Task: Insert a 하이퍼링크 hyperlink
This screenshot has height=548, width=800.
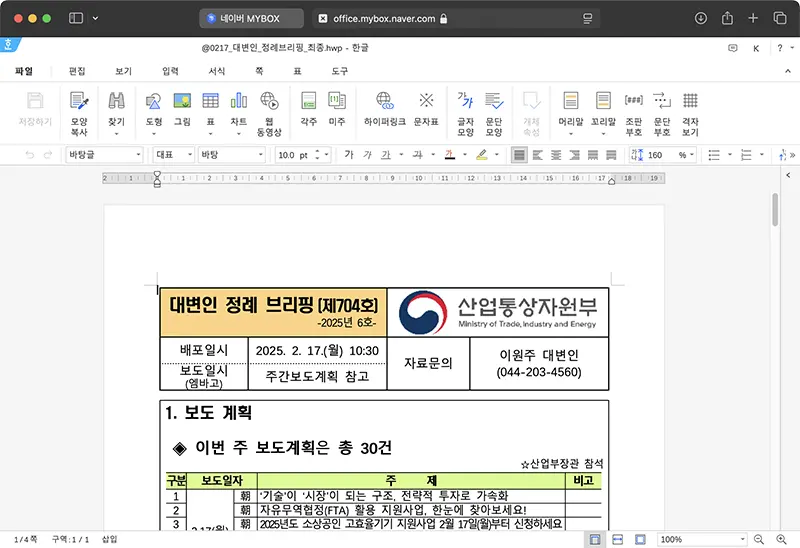Action: click(385, 109)
